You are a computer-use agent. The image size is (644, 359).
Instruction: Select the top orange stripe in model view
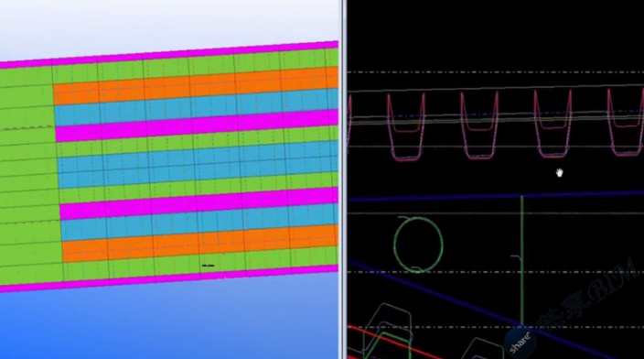(x=197, y=85)
